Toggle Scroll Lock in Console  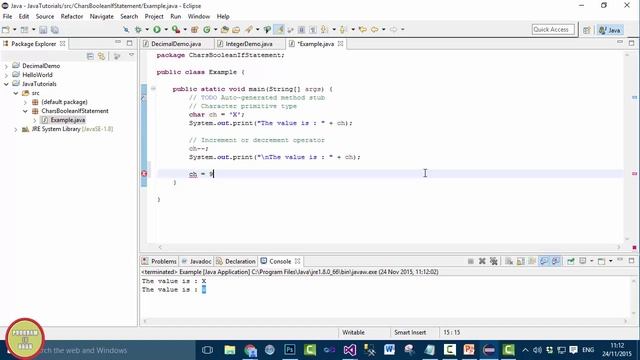click(520, 261)
